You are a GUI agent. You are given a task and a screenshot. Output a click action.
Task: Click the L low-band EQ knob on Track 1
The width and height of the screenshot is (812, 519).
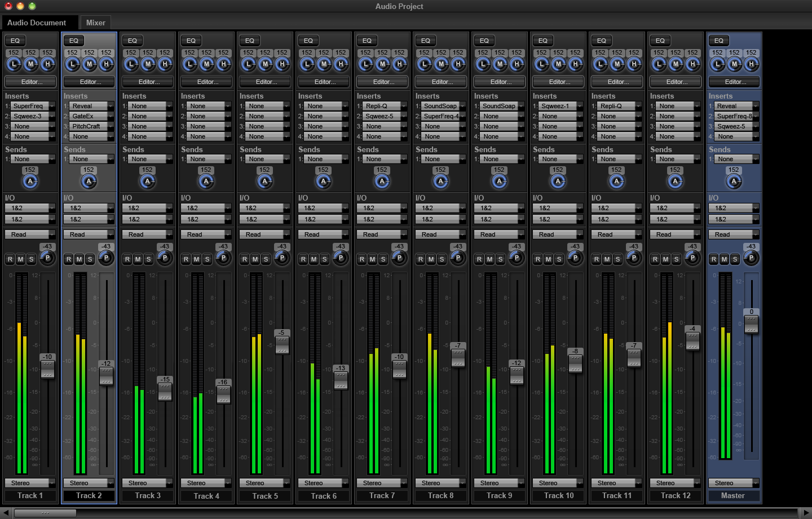(x=14, y=64)
